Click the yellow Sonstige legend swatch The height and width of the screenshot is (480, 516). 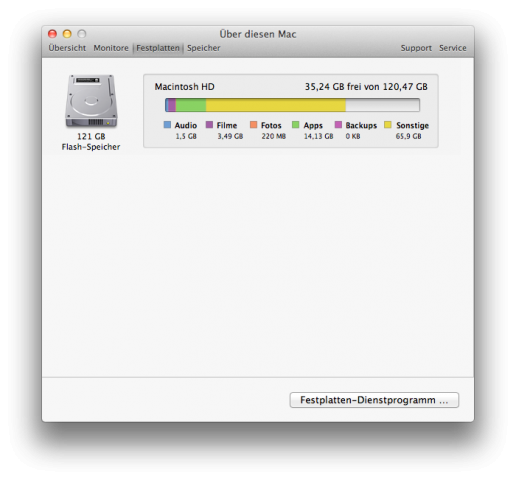tap(388, 125)
